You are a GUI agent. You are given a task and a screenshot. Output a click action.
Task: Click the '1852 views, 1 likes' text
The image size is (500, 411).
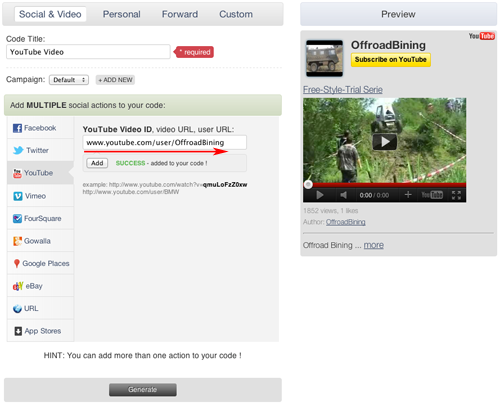(x=330, y=211)
